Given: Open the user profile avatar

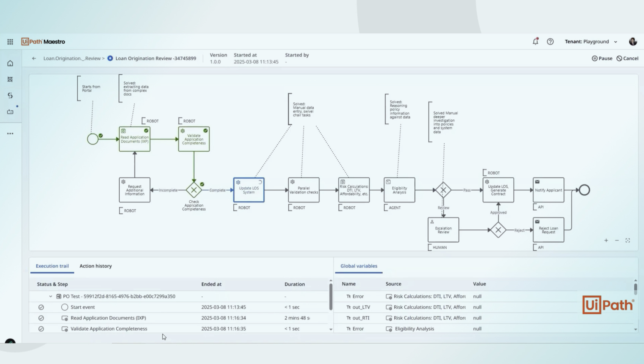Looking at the screenshot, I should coord(633,42).
